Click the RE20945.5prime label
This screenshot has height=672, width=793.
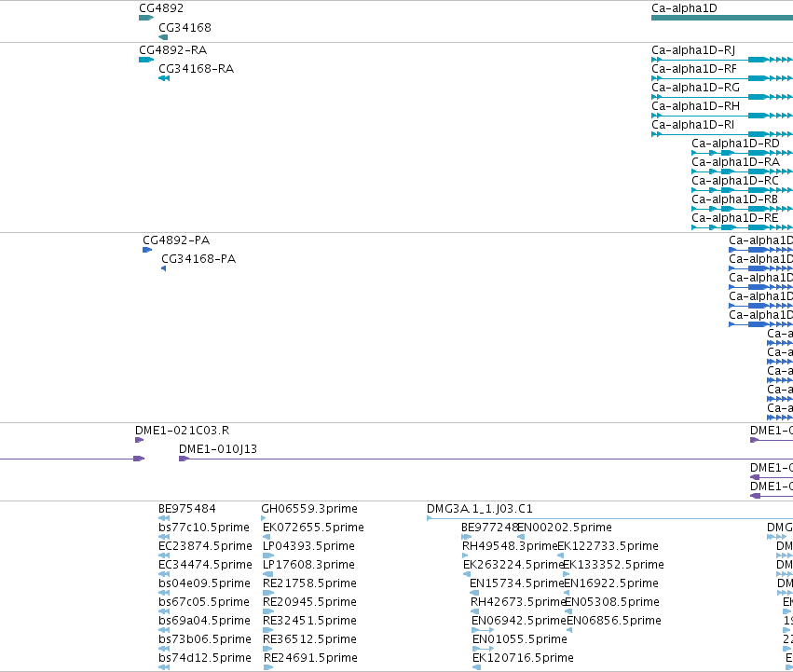(x=310, y=603)
